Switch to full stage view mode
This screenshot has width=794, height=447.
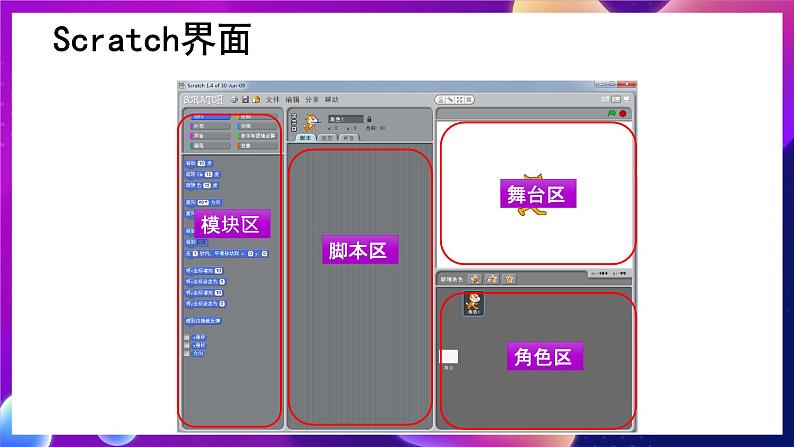pos(616,100)
